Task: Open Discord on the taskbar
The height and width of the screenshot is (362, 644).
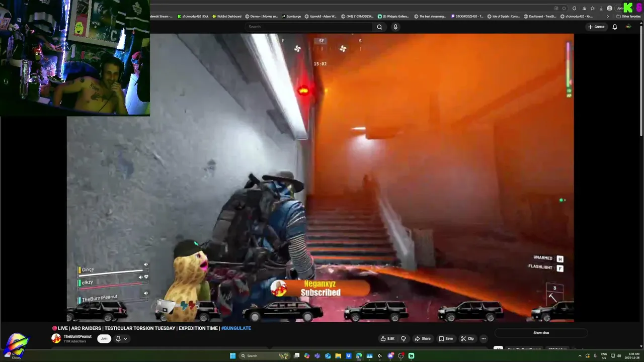Action: [390, 356]
